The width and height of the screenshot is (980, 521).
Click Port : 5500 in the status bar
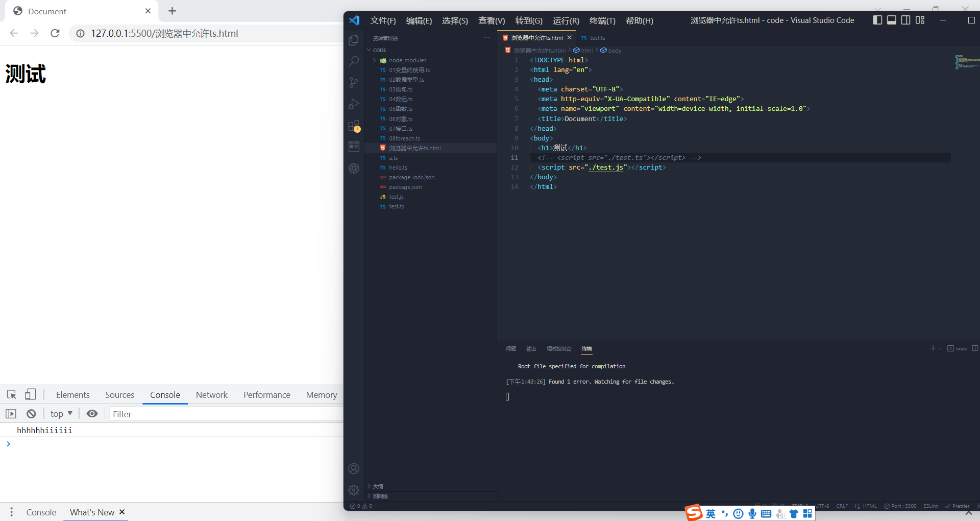coord(900,506)
